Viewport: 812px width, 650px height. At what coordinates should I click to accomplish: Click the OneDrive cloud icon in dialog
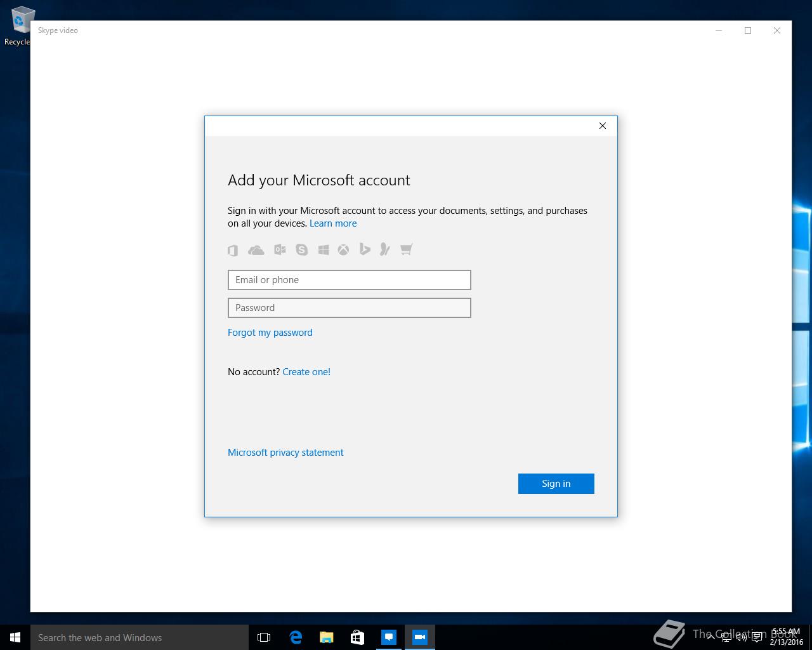click(x=256, y=250)
